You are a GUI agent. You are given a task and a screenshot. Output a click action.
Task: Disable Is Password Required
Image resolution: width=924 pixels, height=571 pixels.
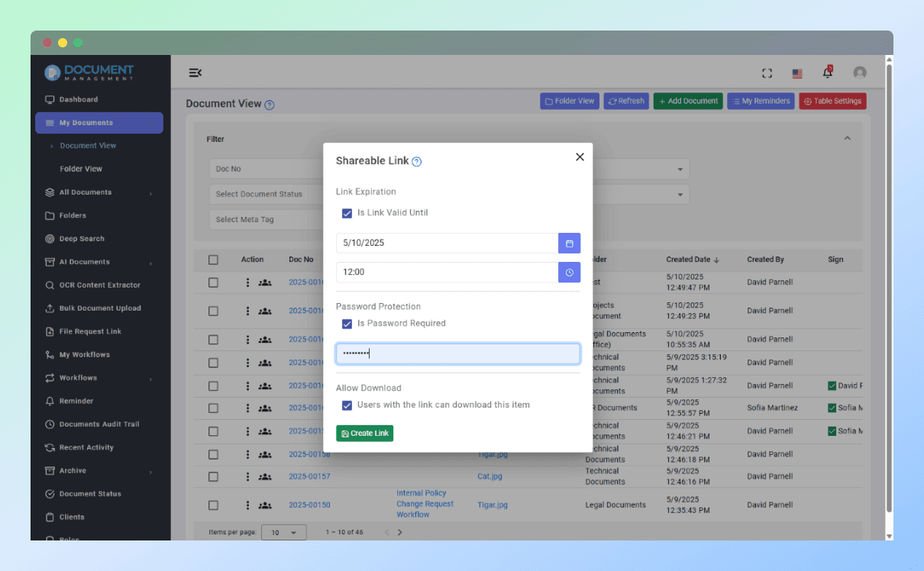click(347, 324)
